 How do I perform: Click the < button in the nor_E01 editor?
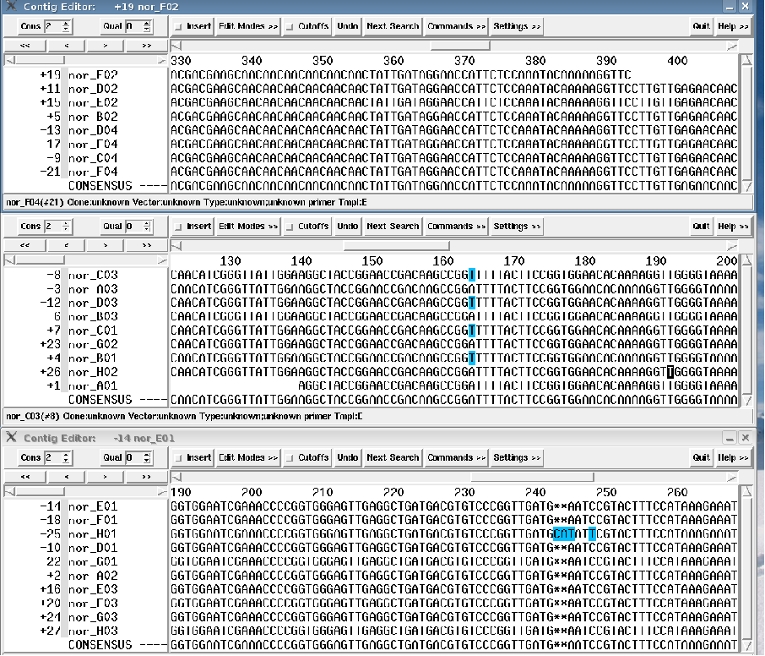tap(65, 477)
